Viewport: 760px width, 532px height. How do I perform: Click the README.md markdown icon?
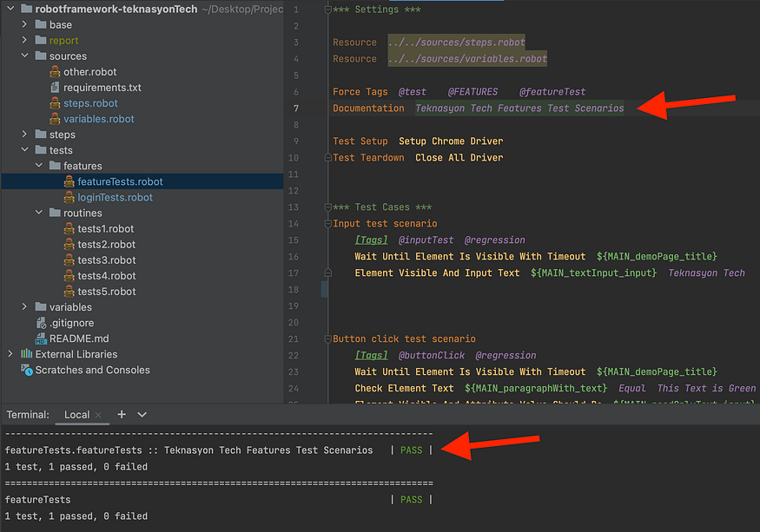click(41, 338)
